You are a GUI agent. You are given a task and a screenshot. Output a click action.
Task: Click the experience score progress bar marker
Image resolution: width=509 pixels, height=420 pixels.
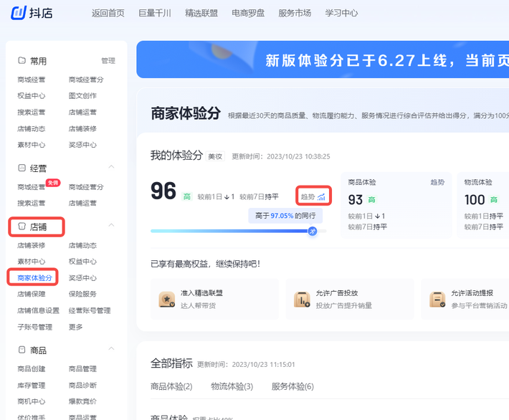313,231
